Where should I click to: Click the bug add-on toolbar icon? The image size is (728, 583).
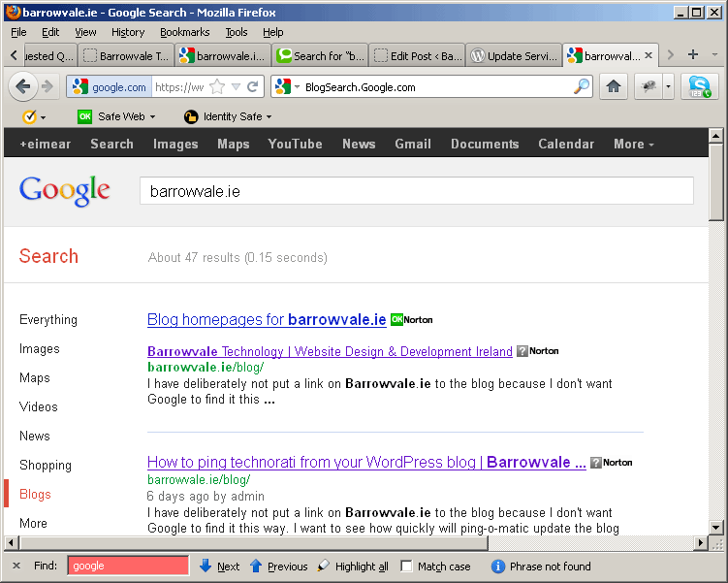(x=649, y=86)
